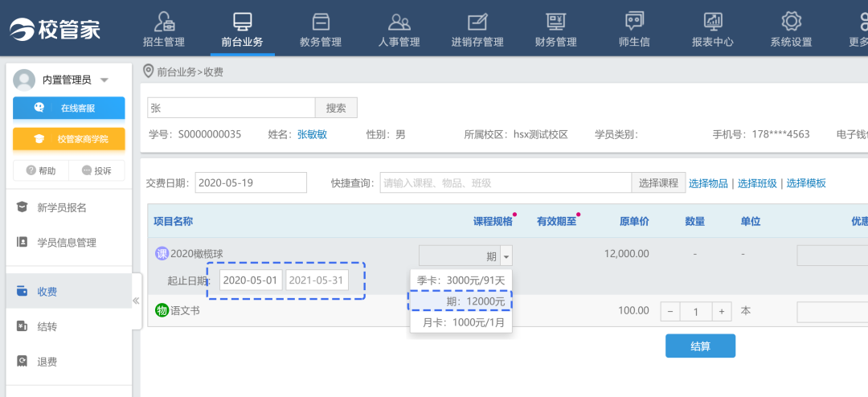Select the 季卡：3000元/91天 option

pos(461,280)
